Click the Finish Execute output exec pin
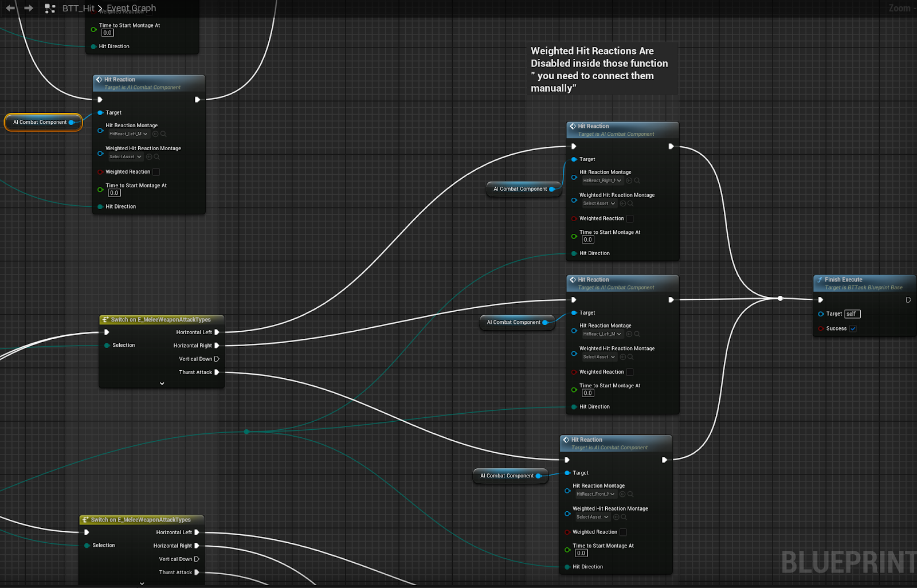This screenshot has height=588, width=917. click(x=908, y=300)
